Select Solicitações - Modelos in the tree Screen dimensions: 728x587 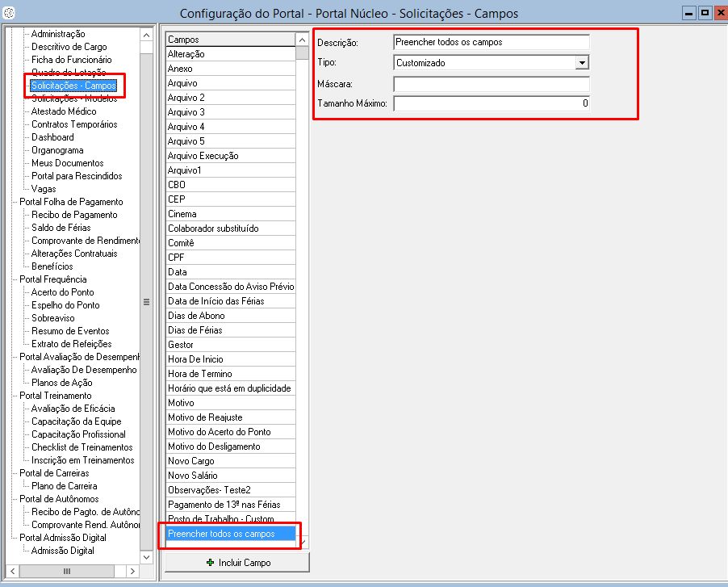click(73, 99)
